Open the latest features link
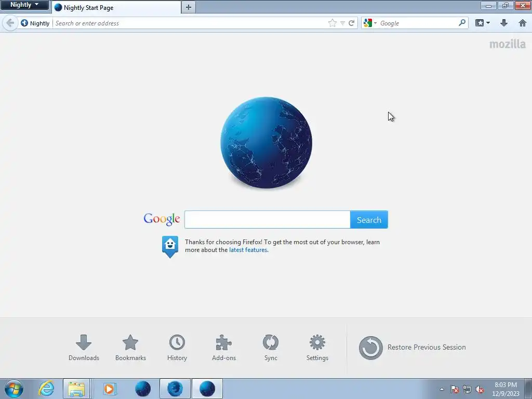This screenshot has width=532, height=399. pyautogui.click(x=248, y=250)
